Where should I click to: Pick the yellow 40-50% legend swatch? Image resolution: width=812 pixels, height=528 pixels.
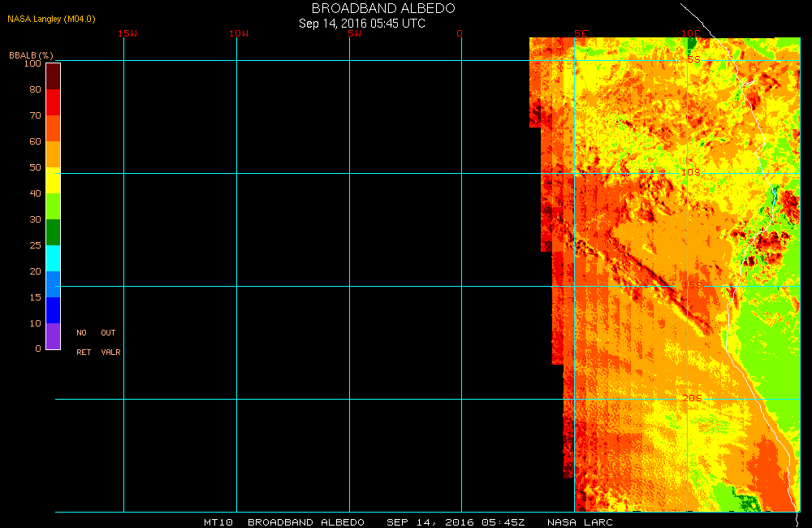click(53, 180)
